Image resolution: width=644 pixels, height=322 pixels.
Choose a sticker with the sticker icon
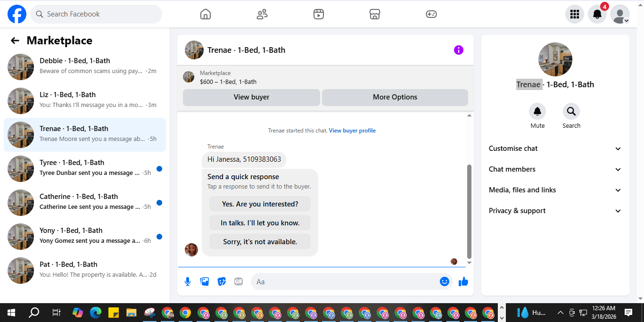(x=222, y=281)
